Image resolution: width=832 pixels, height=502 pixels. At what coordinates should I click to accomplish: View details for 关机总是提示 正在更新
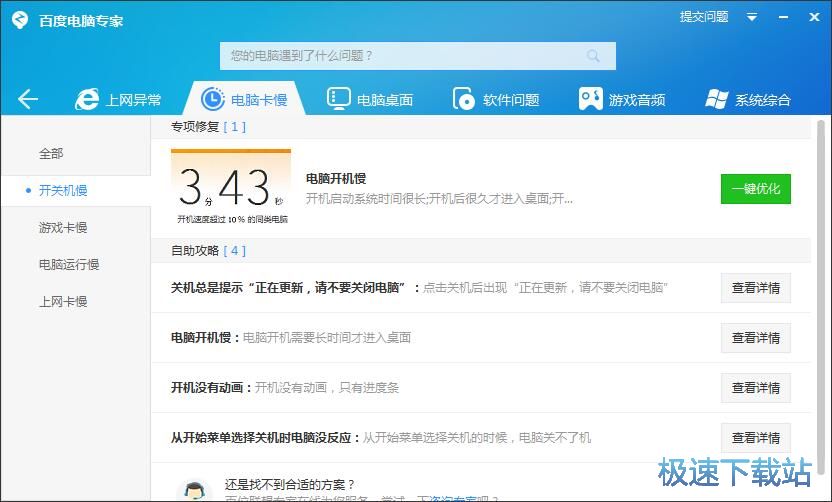tap(756, 288)
